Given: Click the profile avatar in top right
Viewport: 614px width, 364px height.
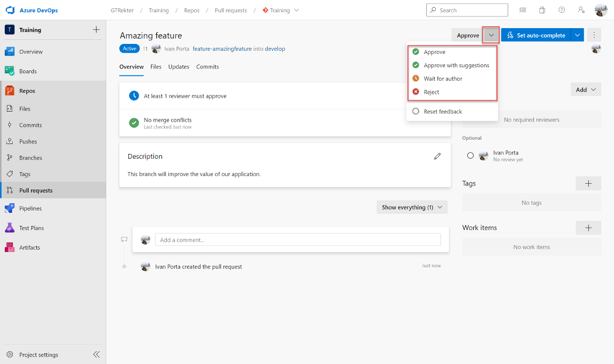Looking at the screenshot, I should (x=601, y=10).
